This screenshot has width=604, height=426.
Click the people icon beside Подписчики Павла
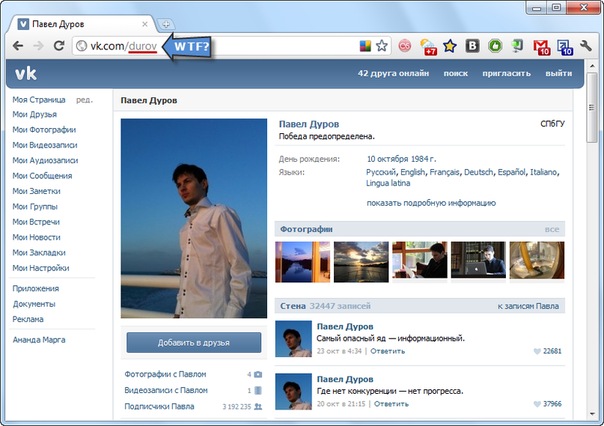pos(258,406)
